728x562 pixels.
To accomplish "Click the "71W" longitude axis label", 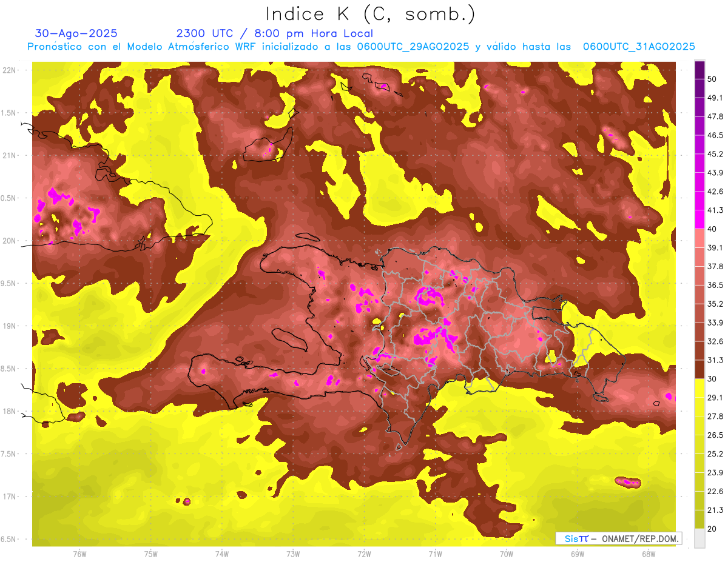I will (x=435, y=554).
